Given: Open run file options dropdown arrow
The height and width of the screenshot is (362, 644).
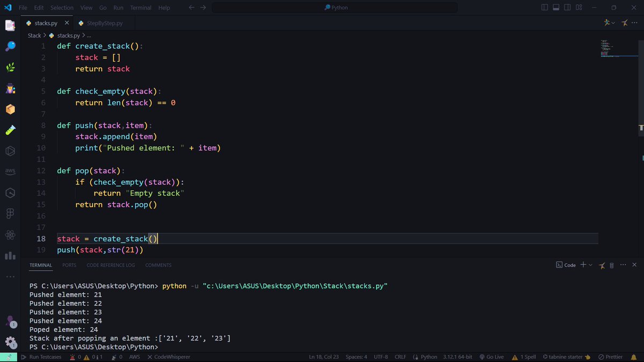Looking at the screenshot, I should [613, 23].
